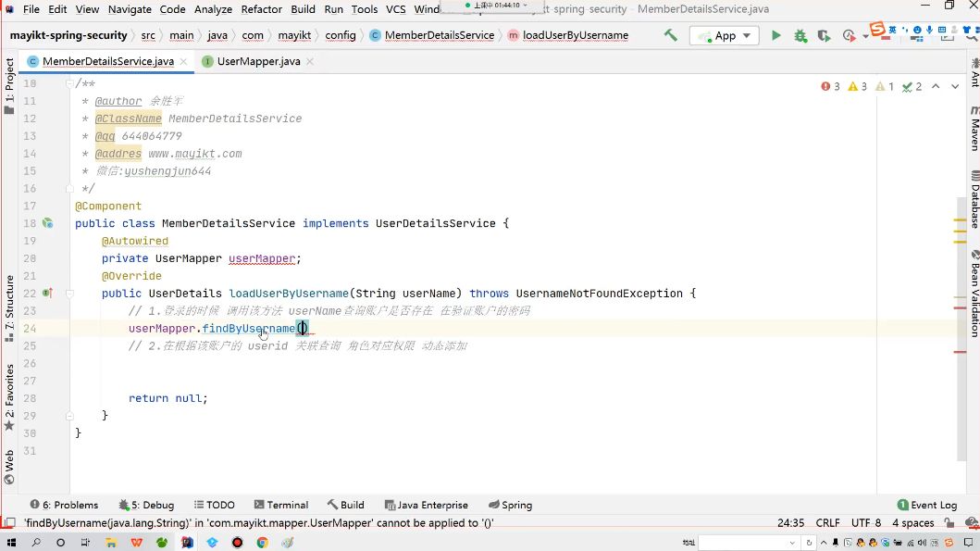Toggle the Database side panel
The height and width of the screenshot is (551, 980).
[974, 199]
